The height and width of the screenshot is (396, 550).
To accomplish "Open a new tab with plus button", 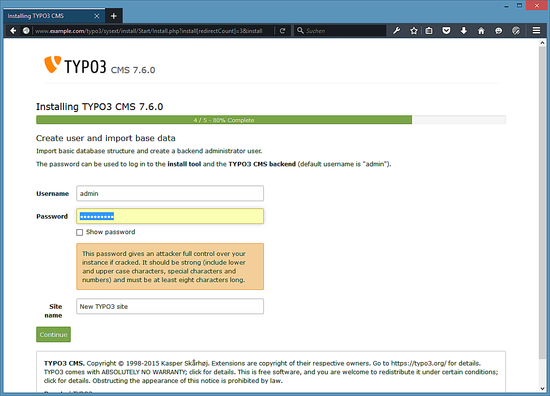I will (114, 16).
